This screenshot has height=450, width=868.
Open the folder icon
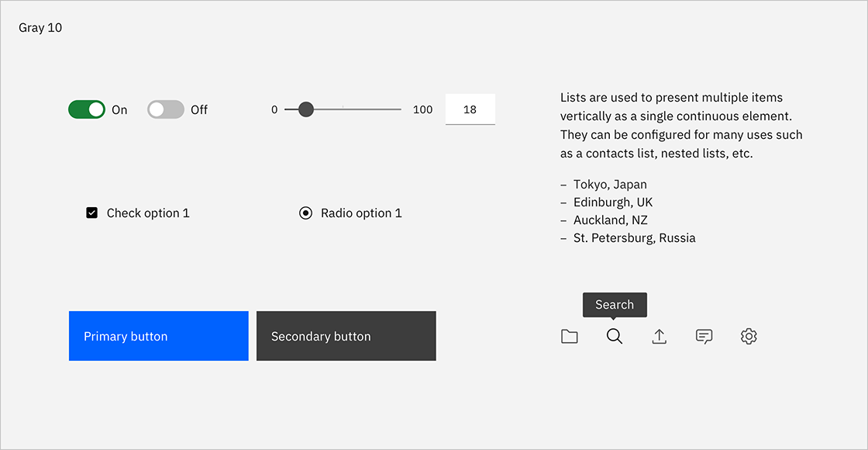click(570, 336)
